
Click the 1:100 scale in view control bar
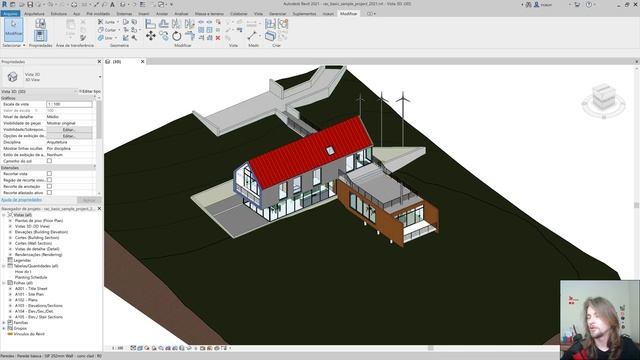tap(118, 348)
